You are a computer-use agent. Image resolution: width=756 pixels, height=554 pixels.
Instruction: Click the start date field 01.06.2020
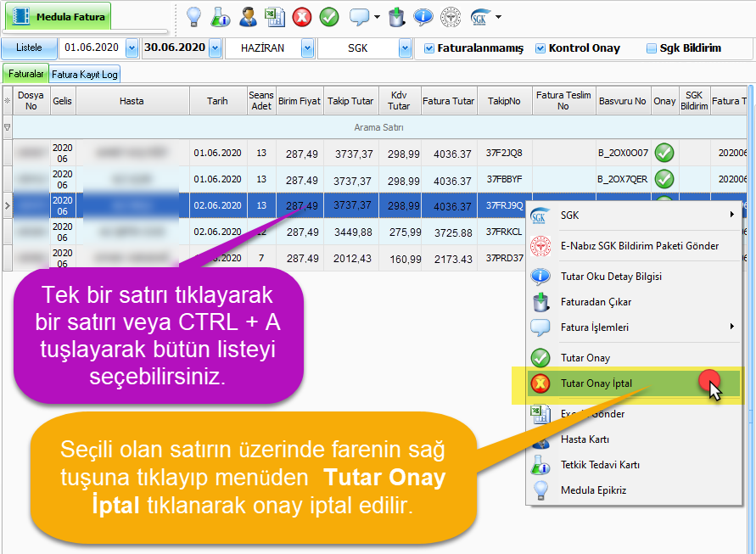tap(92, 48)
